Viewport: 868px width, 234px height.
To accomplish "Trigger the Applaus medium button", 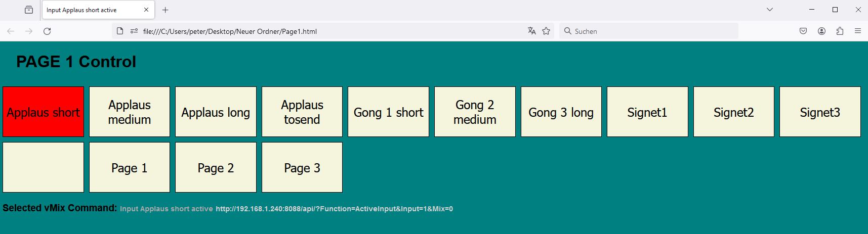I will [x=130, y=112].
